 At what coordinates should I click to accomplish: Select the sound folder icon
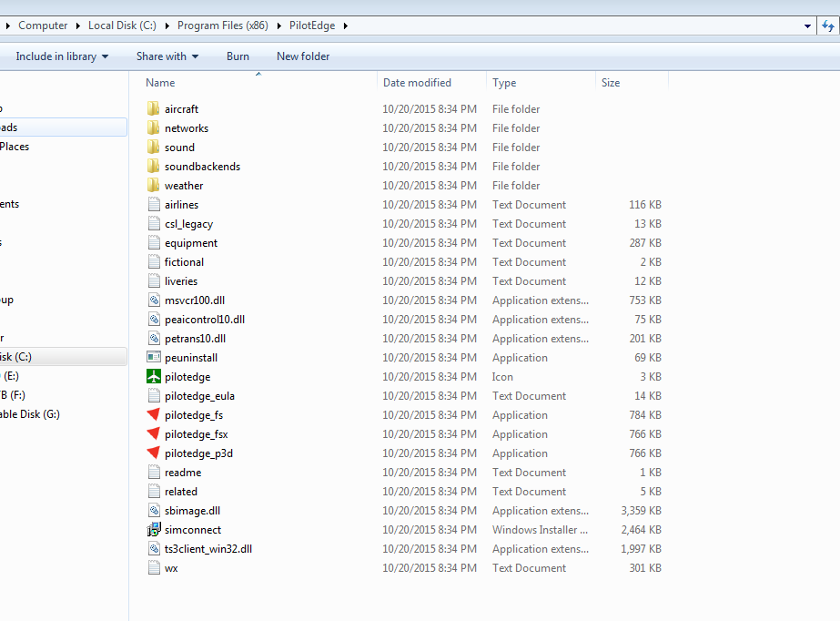[154, 148]
